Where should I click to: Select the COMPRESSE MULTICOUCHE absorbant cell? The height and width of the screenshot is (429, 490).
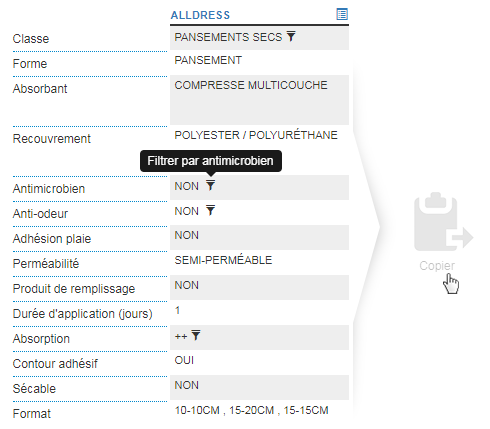(259, 100)
